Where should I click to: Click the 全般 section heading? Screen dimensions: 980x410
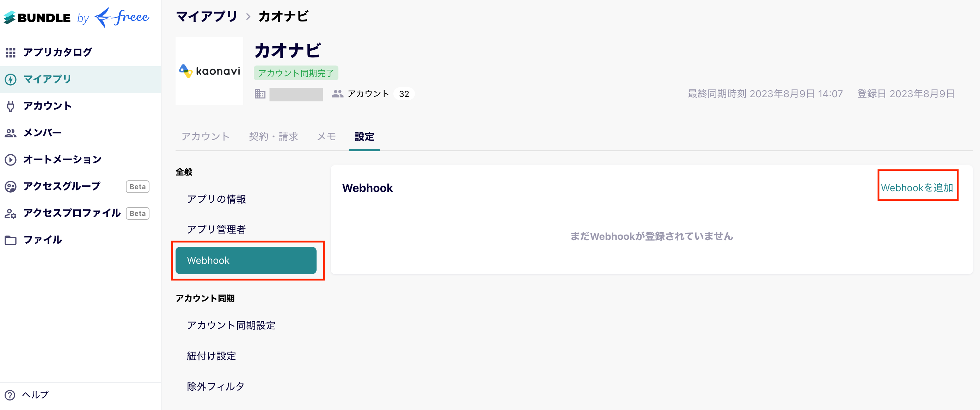point(184,172)
